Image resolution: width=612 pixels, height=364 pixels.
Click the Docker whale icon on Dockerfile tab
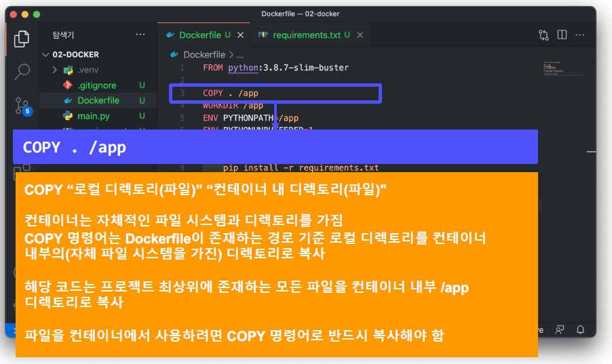point(170,35)
